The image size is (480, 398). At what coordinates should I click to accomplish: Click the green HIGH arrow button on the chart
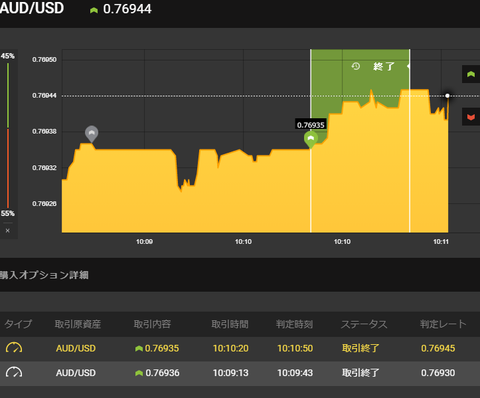[x=471, y=74]
